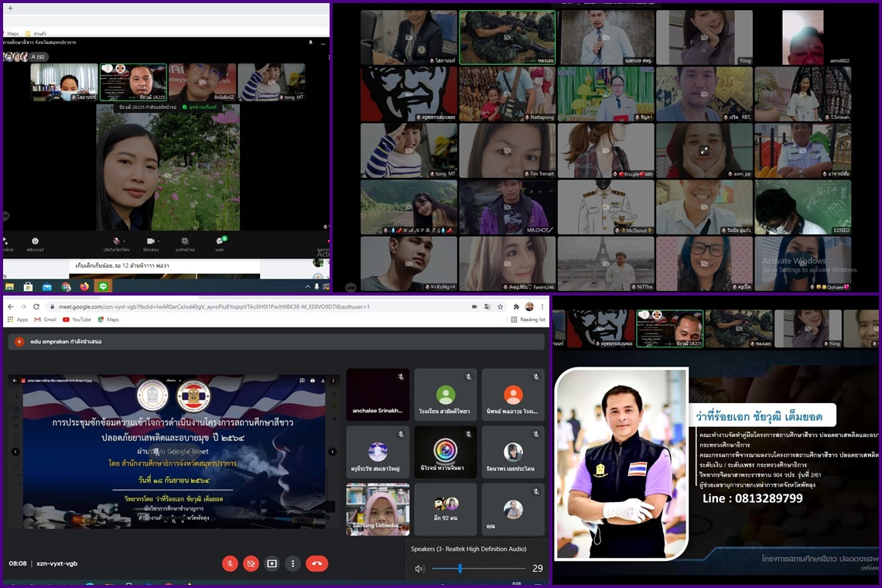Click the Chrome forward arrow in Meet window

coord(23,306)
